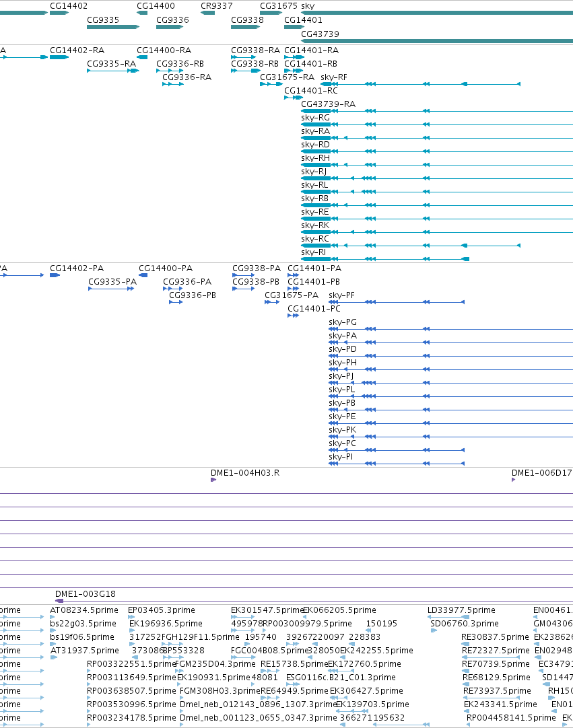Open transcript CG14401-RA

click(x=311, y=50)
